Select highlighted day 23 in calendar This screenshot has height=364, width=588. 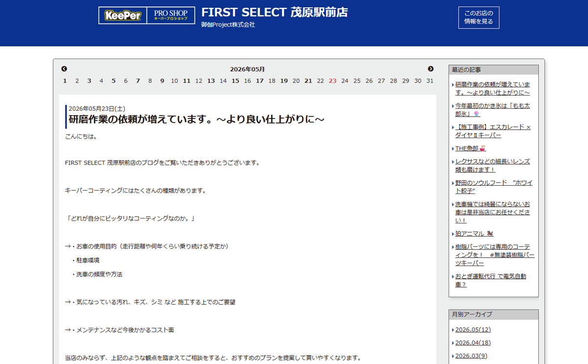(333, 81)
